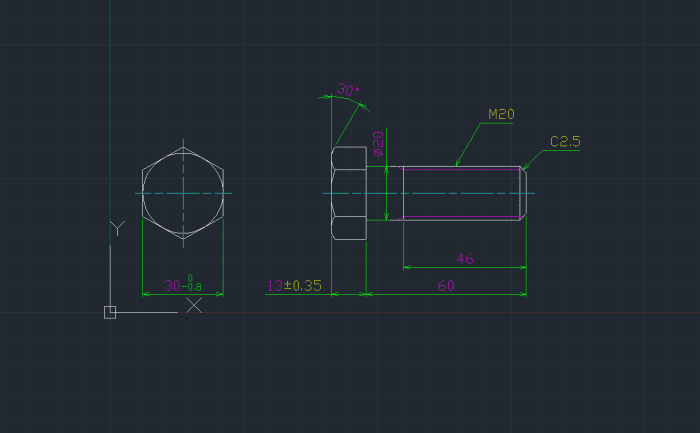Click the X axis label of UCS

coord(194,305)
